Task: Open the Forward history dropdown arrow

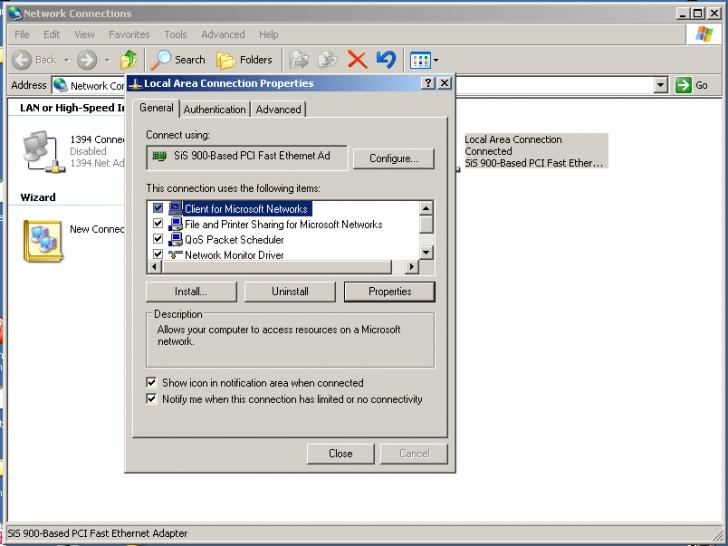Action: click(107, 60)
